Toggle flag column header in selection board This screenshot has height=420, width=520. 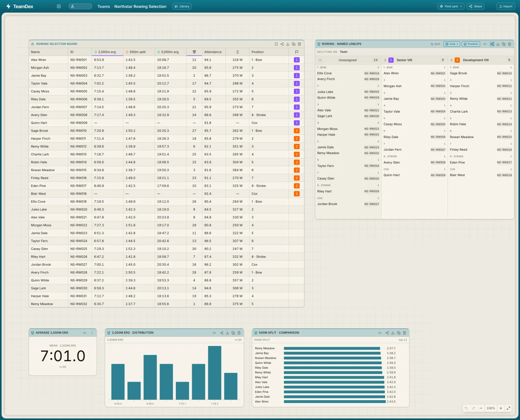pos(297,52)
